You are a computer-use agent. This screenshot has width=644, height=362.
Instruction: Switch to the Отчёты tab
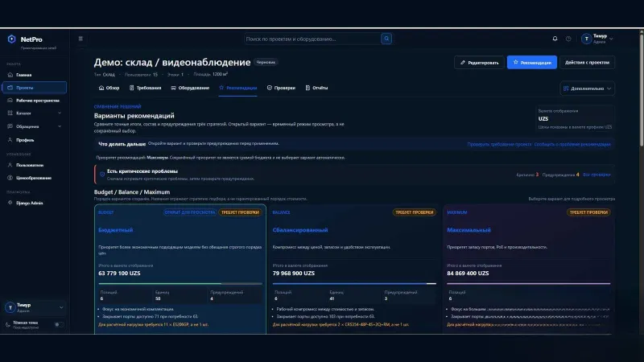click(x=316, y=88)
